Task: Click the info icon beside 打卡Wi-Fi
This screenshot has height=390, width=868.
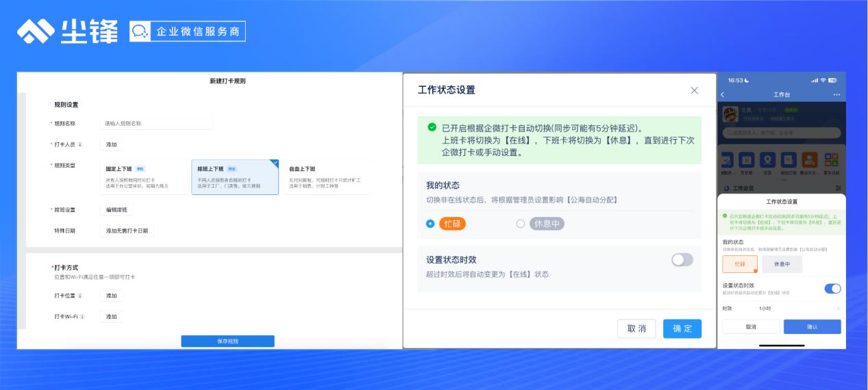Action: 83,317
